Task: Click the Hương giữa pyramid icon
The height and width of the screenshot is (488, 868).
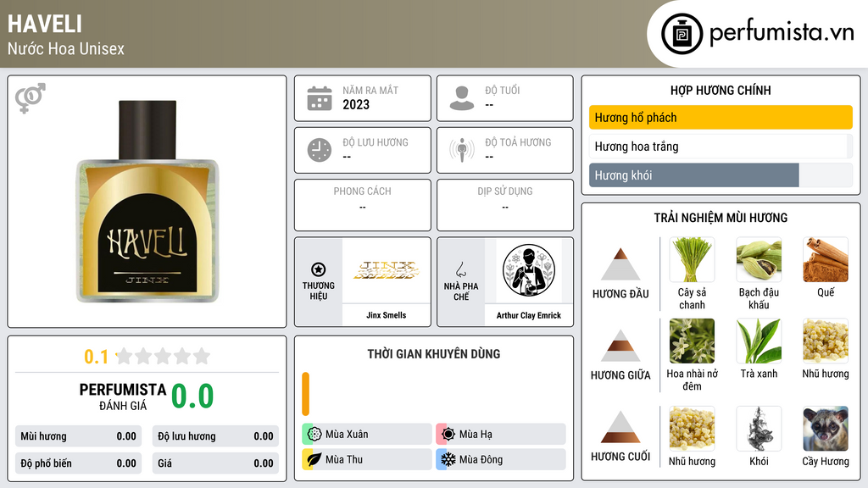Action: (620, 346)
